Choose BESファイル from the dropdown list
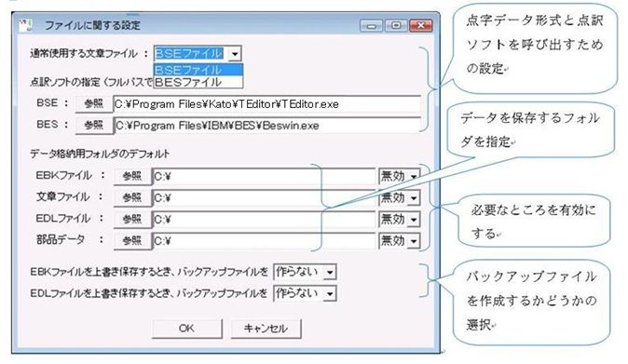This screenshot has height=364, width=628. tap(198, 82)
